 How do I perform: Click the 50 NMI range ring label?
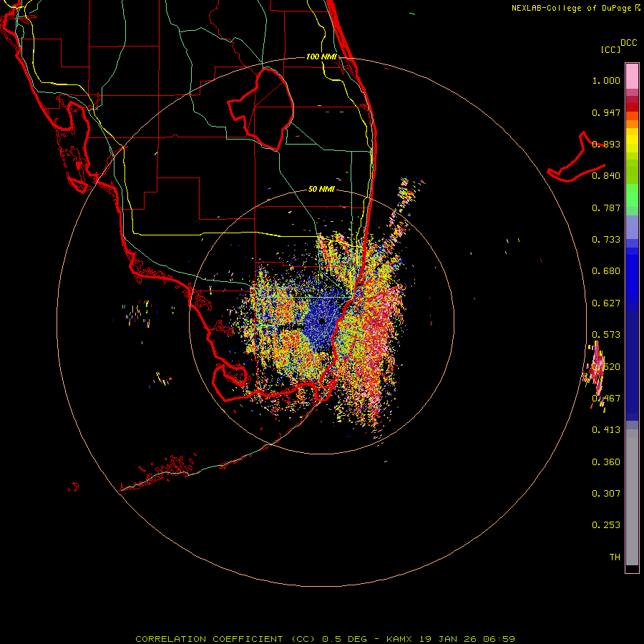[x=321, y=189]
